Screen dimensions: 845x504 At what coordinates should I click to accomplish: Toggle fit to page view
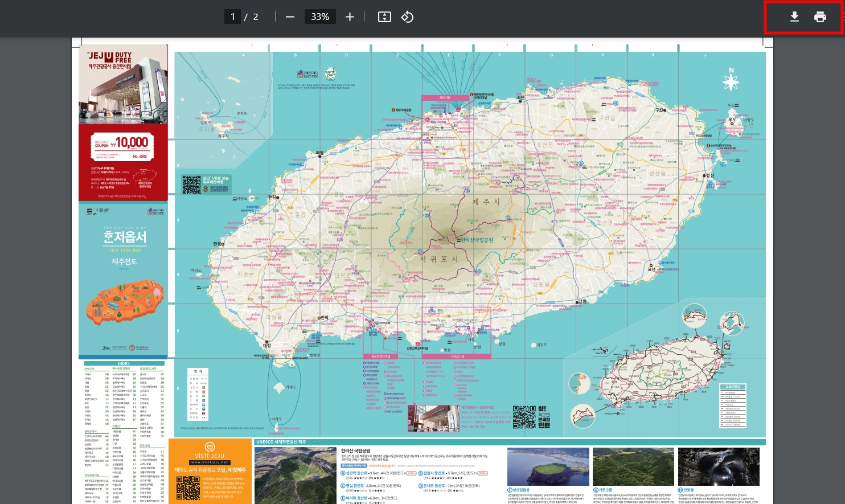pos(384,17)
